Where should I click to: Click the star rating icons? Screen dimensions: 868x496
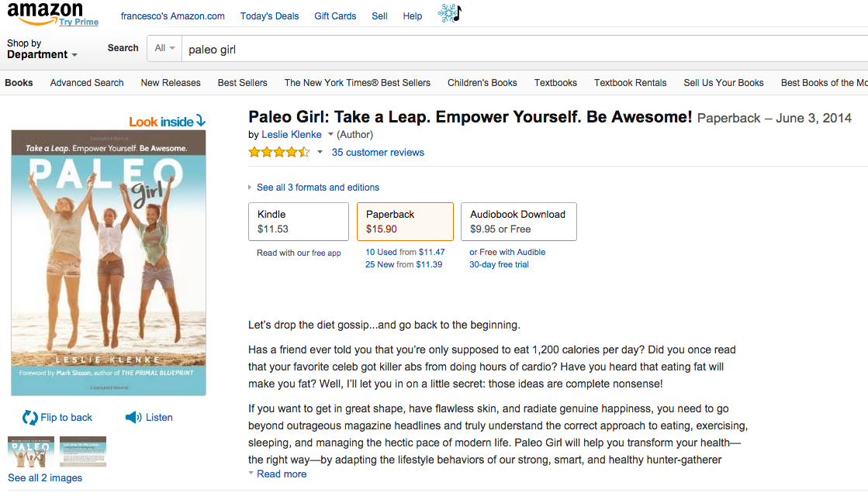(x=279, y=153)
